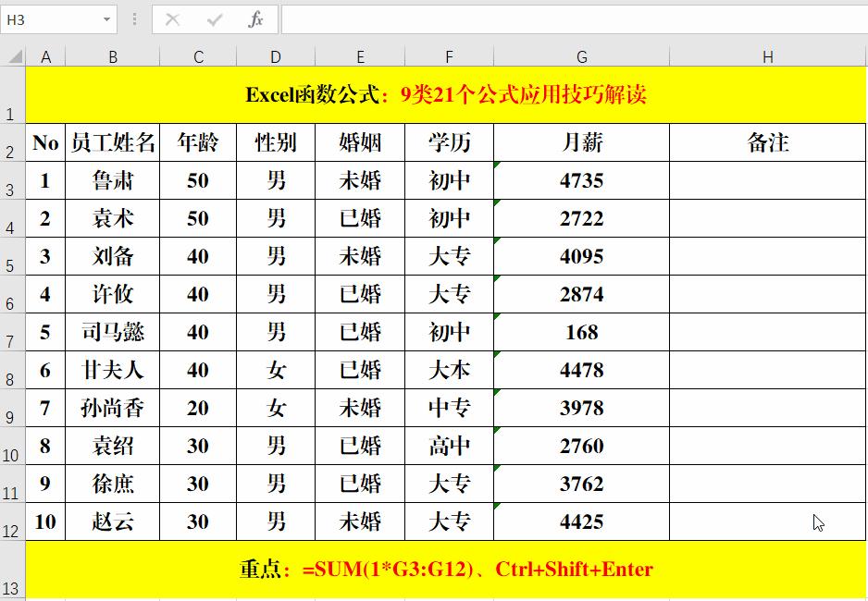Screen dimensions: 868x601
Task: Select column header G
Action: [581, 56]
